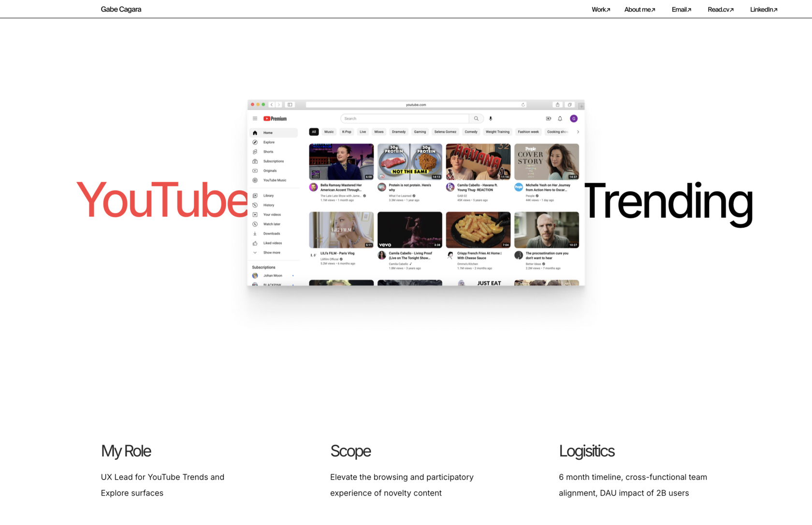Image resolution: width=812 pixels, height=525 pixels.
Task: Click the browser forward arrow
Action: click(279, 104)
